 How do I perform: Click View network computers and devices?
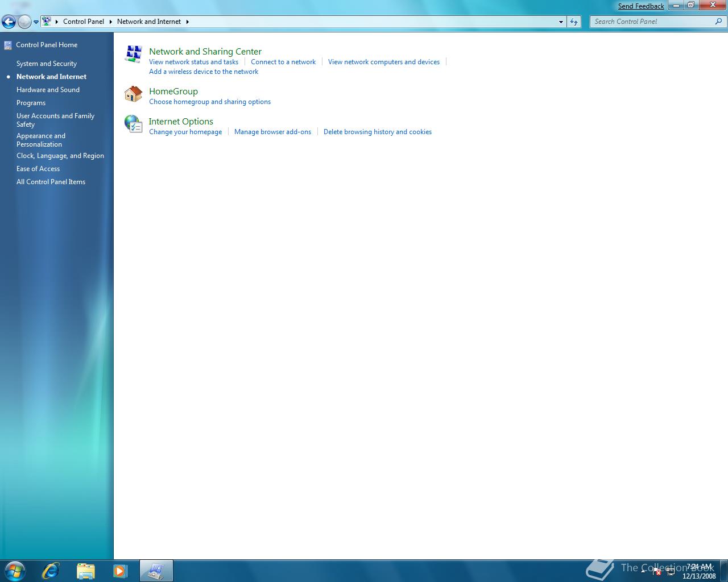click(x=384, y=62)
